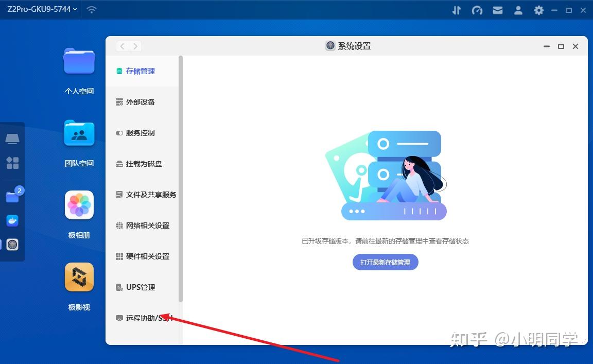This screenshot has height=364, width=593.
Task: Open the app grid icon in the dock
Action: pos(12,163)
